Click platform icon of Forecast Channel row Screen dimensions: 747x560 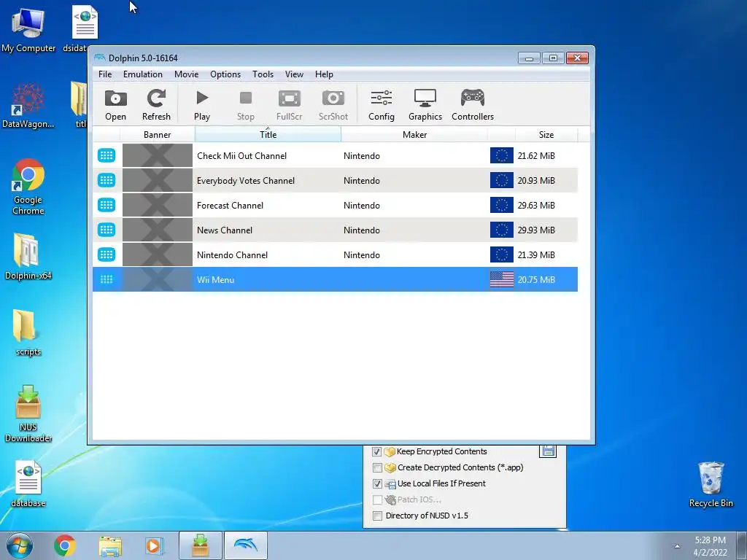(x=107, y=205)
